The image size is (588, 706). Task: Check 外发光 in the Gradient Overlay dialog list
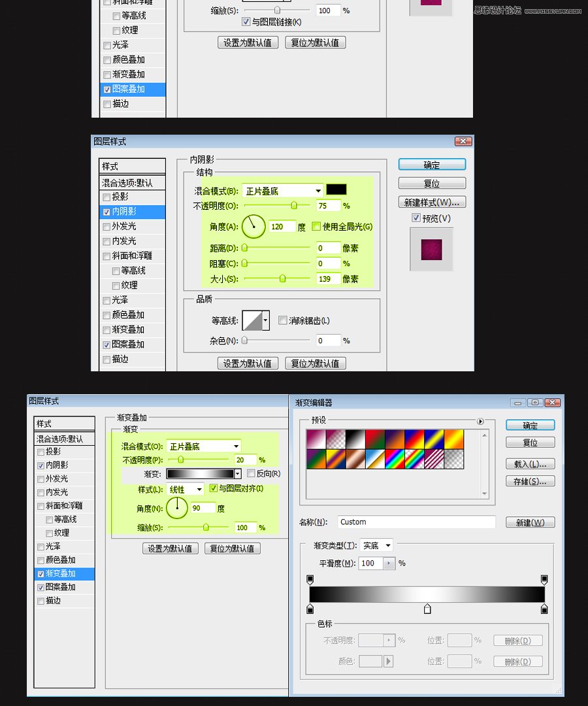(41, 479)
